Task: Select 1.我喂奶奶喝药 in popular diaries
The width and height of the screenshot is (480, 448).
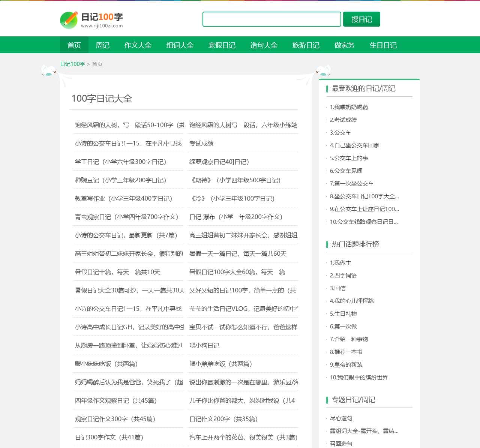Action: 349,107
